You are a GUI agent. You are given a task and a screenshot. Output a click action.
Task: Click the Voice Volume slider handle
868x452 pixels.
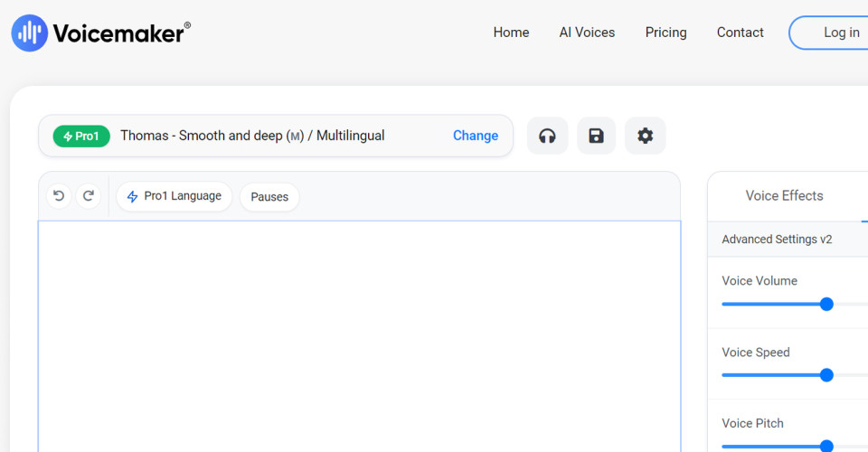click(826, 304)
